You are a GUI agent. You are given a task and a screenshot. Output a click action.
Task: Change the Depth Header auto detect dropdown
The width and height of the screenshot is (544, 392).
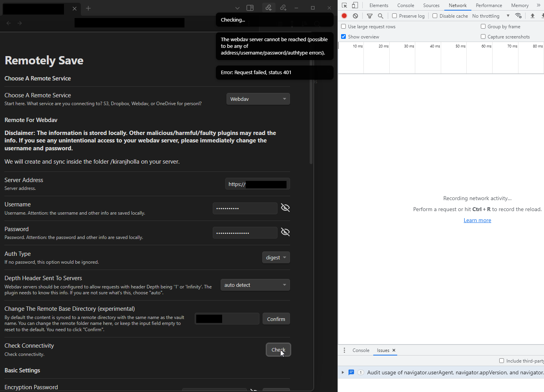[255, 285]
